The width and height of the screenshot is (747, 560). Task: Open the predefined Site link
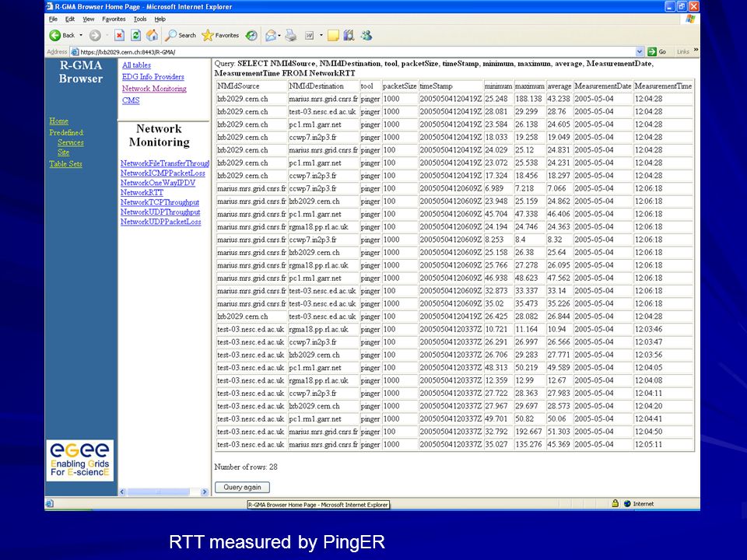[63, 152]
